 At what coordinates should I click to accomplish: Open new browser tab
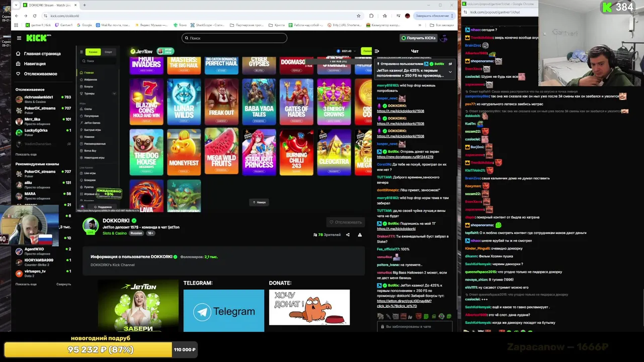pos(85,5)
